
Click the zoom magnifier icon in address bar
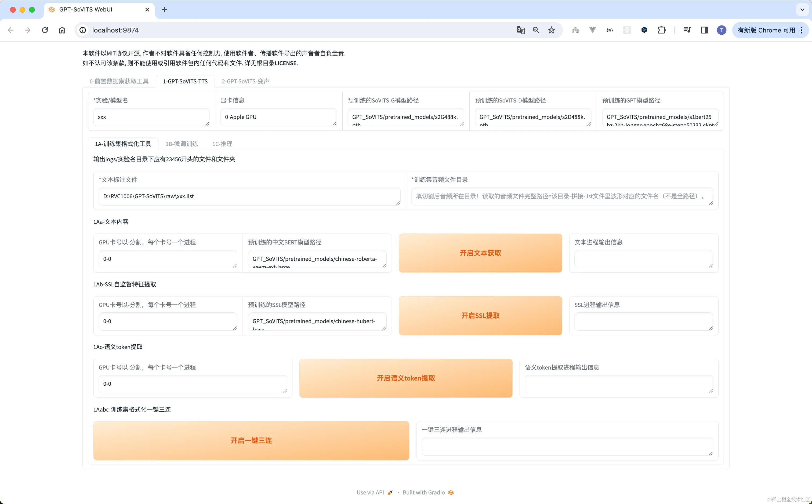coord(536,30)
